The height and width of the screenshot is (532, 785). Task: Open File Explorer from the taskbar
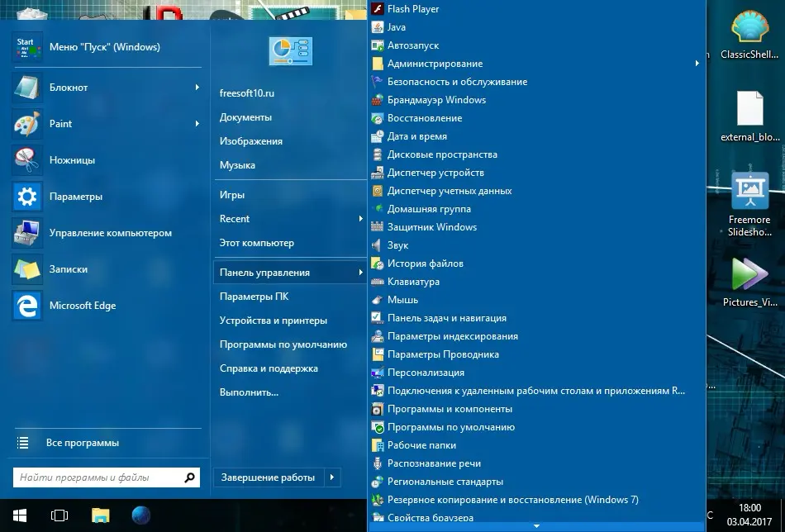[101, 515]
